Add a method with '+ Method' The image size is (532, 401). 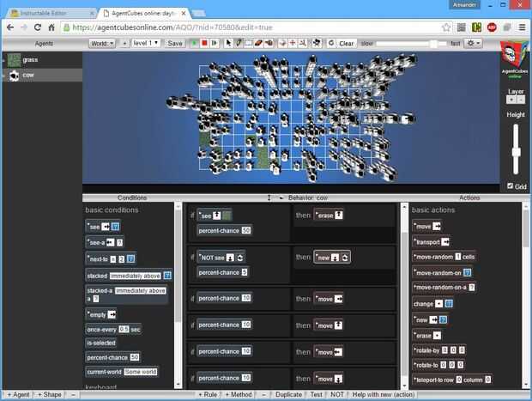[x=239, y=394]
